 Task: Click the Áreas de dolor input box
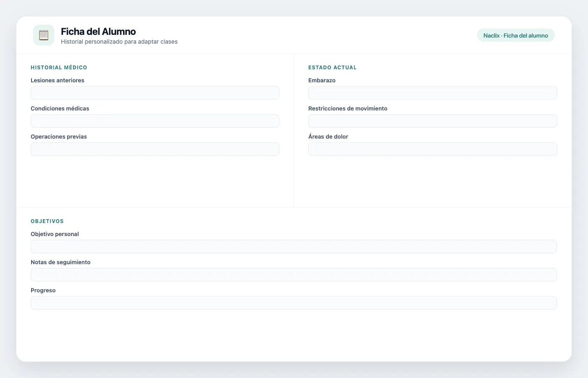[433, 149]
